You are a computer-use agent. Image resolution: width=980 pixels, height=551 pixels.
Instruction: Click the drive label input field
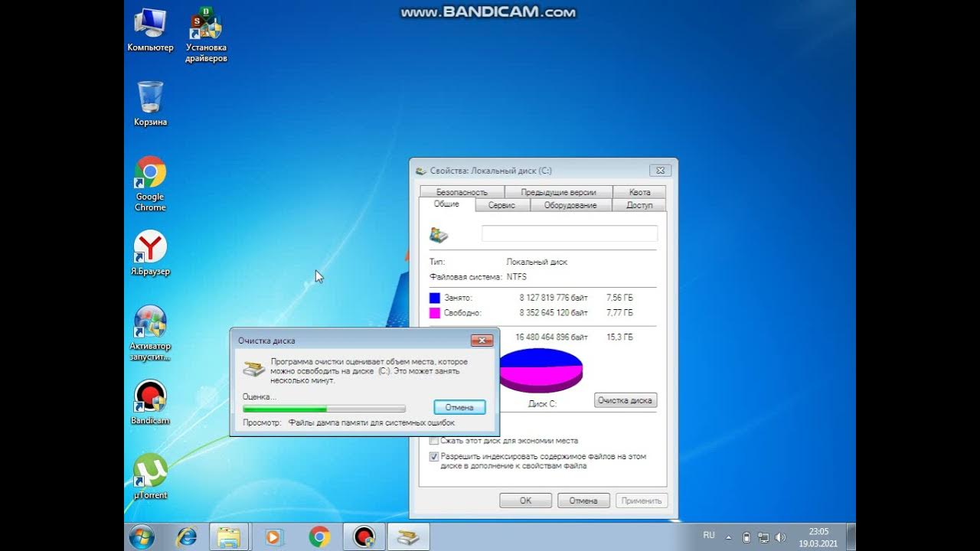click(569, 233)
